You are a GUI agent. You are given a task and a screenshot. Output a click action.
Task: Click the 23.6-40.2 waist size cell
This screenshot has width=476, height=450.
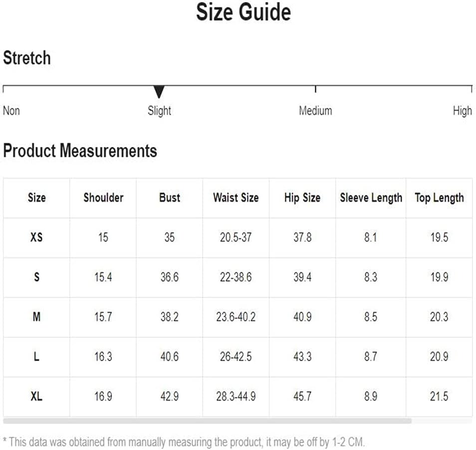pyautogui.click(x=236, y=317)
